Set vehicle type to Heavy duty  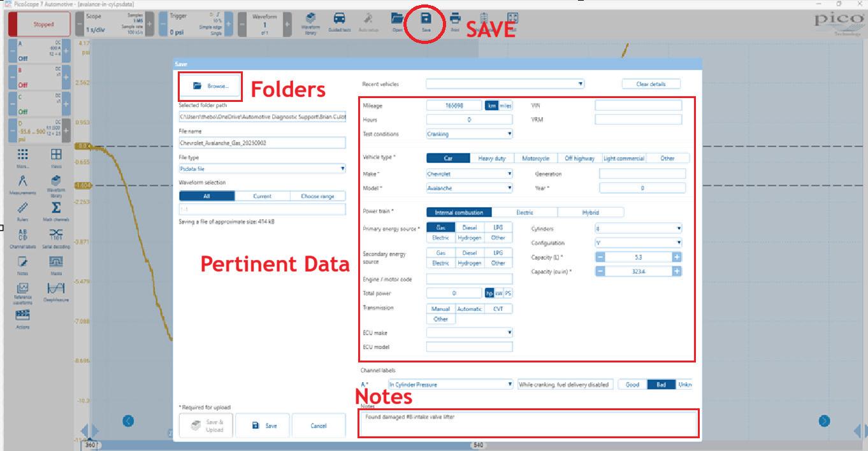[x=493, y=158]
